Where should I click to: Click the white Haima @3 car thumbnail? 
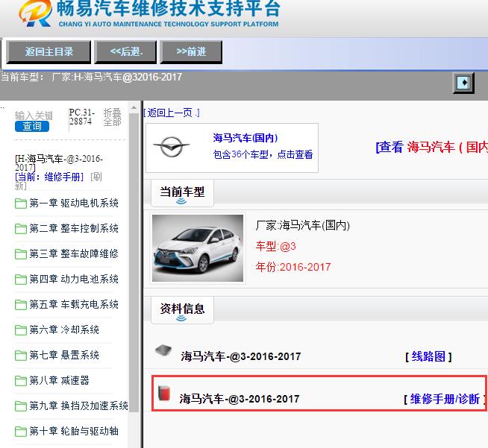pyautogui.click(x=198, y=248)
